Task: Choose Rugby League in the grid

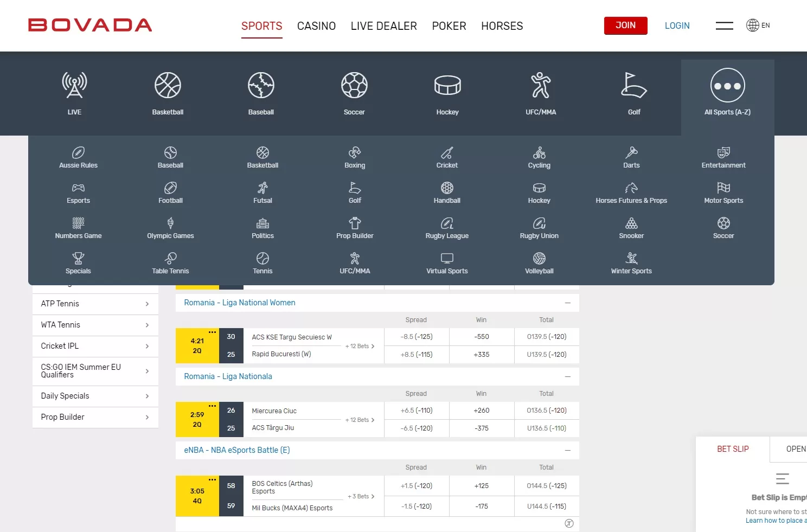Action: [447, 228]
